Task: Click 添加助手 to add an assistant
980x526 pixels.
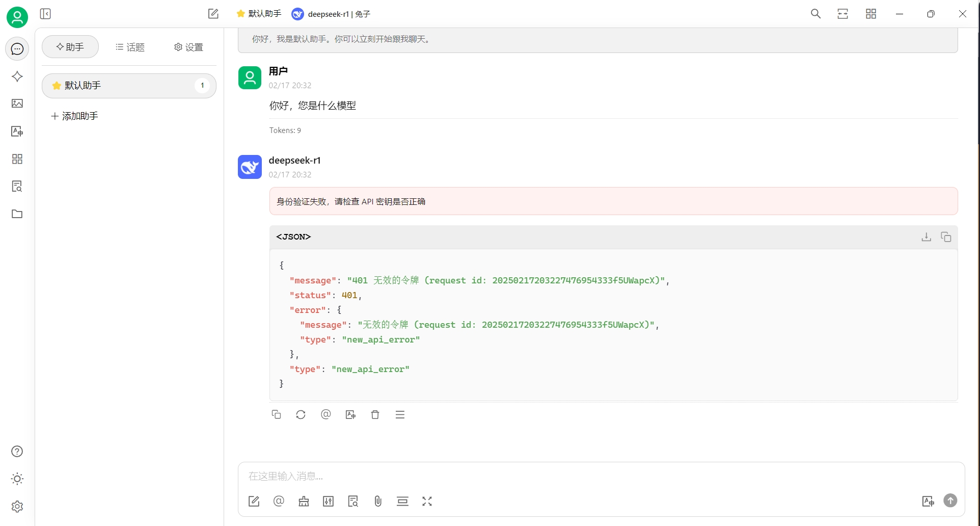Action: [x=75, y=116]
